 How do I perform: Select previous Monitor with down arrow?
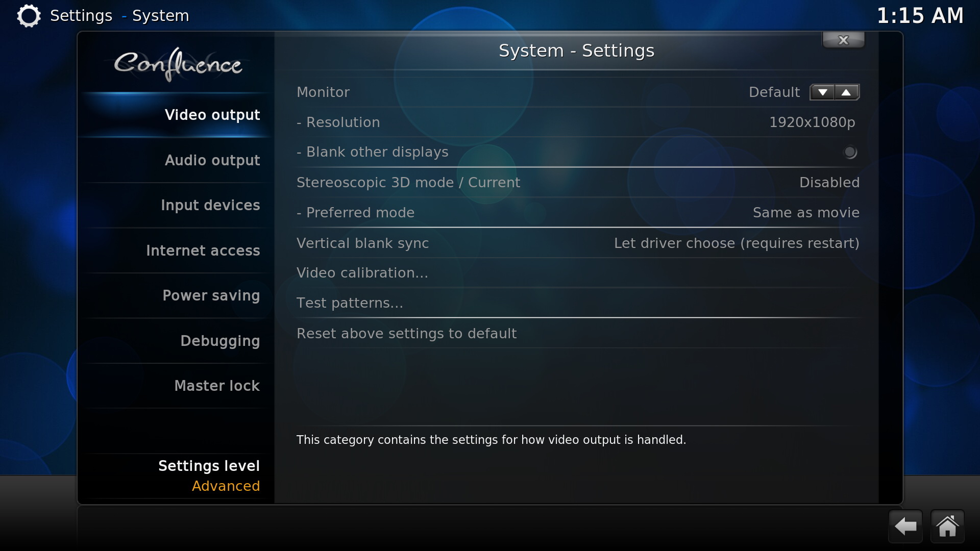822,92
